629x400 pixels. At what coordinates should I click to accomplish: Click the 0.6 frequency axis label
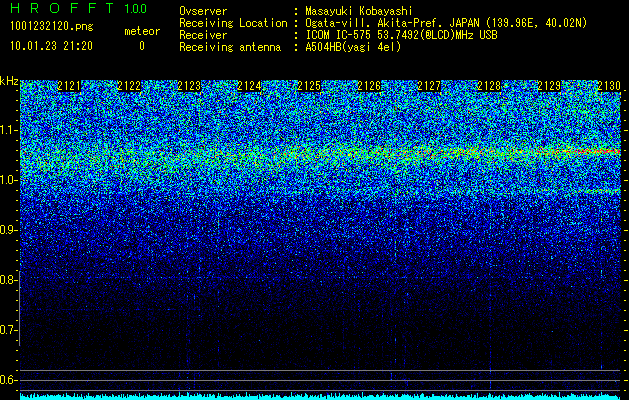pos(8,380)
